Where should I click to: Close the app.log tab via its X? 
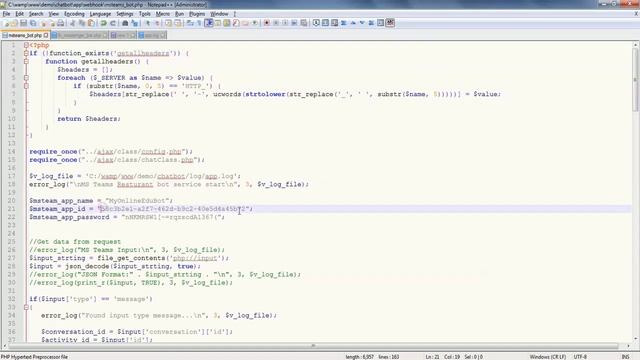pos(163,36)
